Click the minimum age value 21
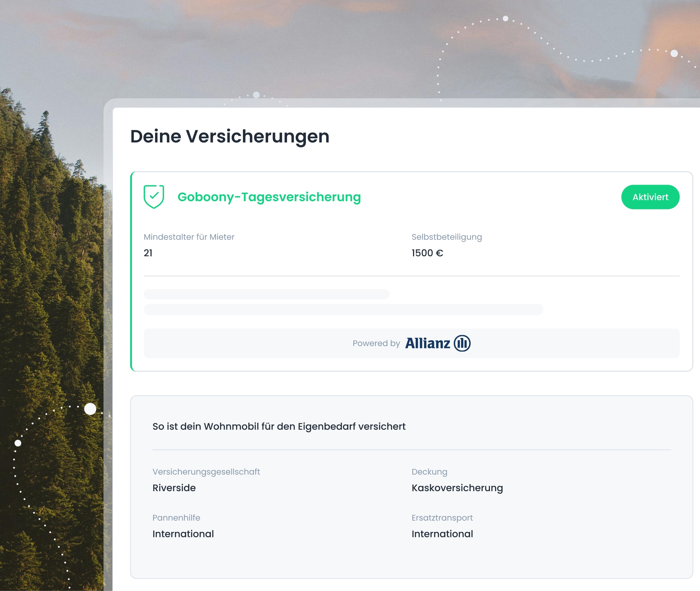 148,253
